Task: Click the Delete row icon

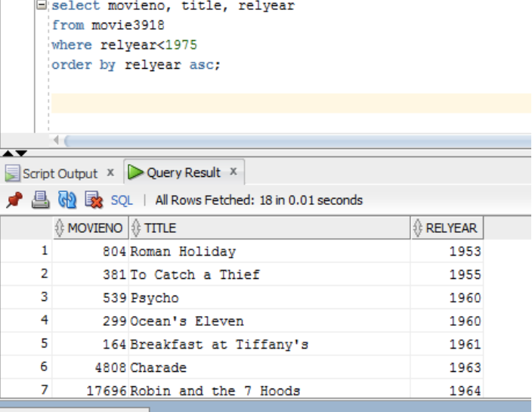Action: (x=94, y=200)
